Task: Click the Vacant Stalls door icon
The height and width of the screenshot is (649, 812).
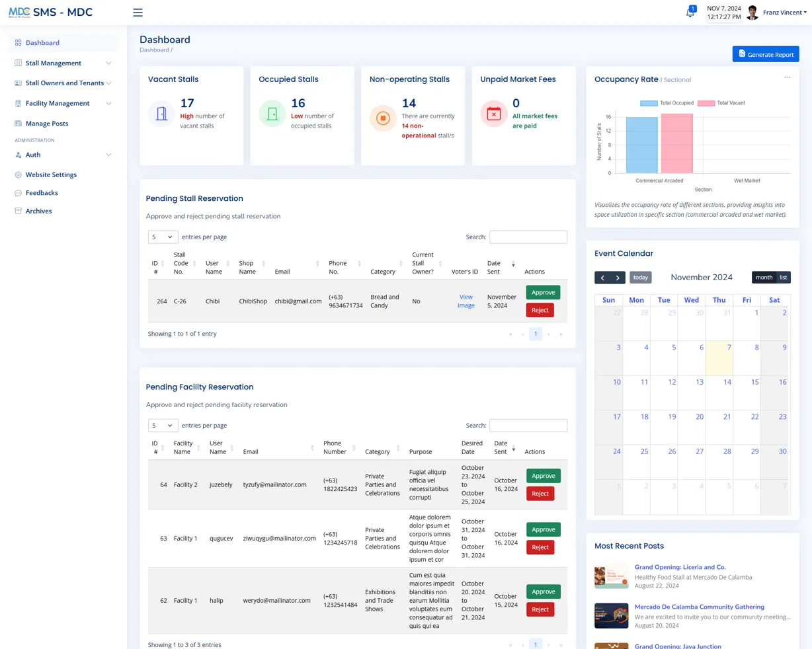Action: [x=161, y=114]
